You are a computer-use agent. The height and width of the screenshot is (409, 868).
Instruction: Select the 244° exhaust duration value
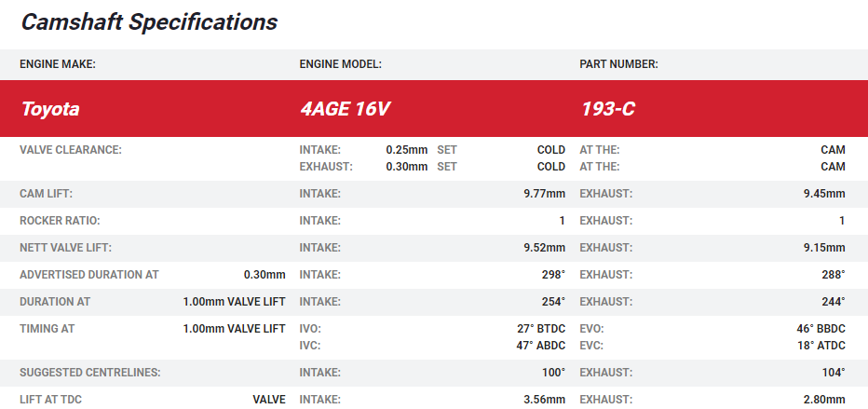(833, 302)
